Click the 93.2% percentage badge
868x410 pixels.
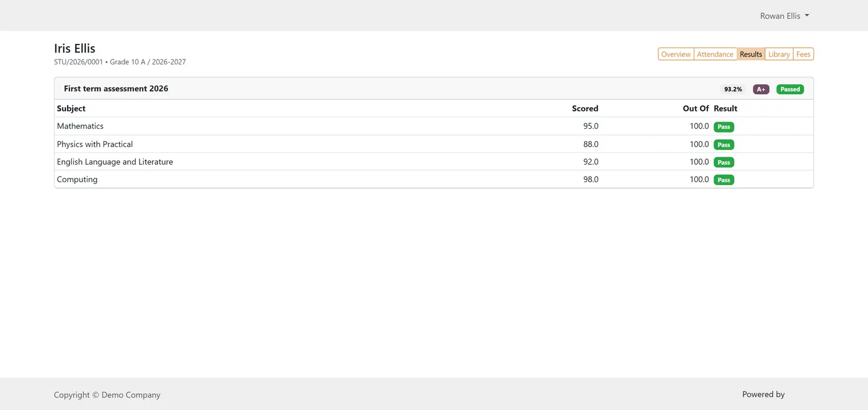[x=733, y=89]
